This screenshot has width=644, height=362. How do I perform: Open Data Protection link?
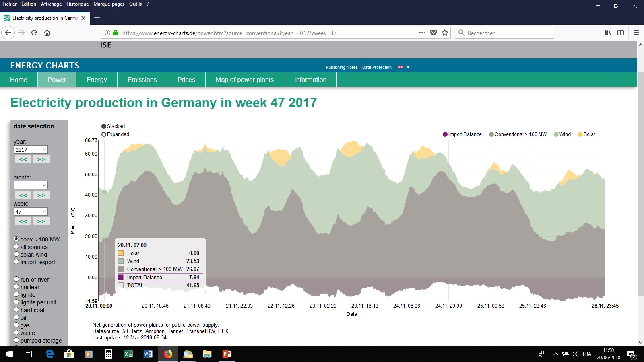tap(377, 67)
